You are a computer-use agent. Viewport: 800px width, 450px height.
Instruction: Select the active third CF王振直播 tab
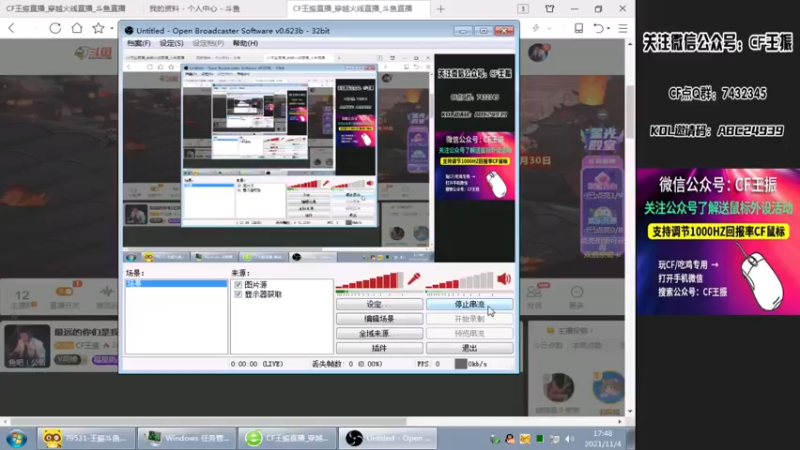(x=359, y=9)
